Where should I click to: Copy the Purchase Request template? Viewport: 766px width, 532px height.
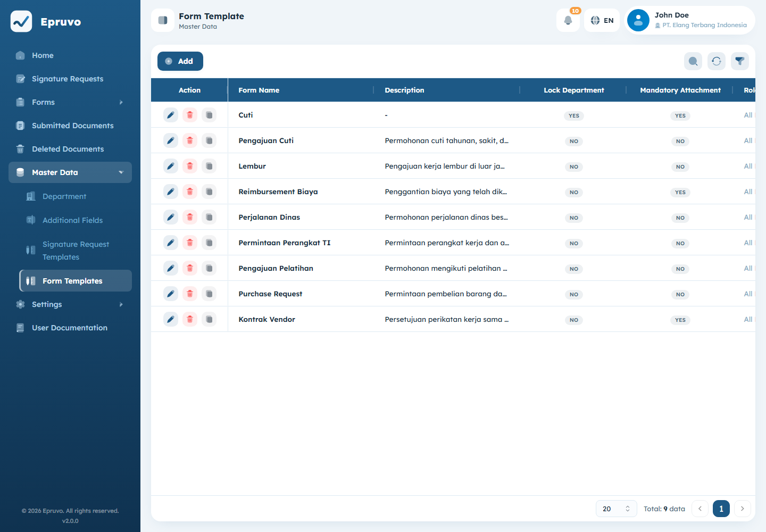pos(209,294)
